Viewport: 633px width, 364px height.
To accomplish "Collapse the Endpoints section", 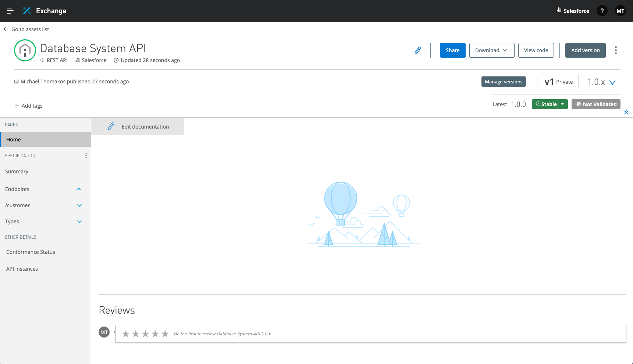I will tap(79, 189).
